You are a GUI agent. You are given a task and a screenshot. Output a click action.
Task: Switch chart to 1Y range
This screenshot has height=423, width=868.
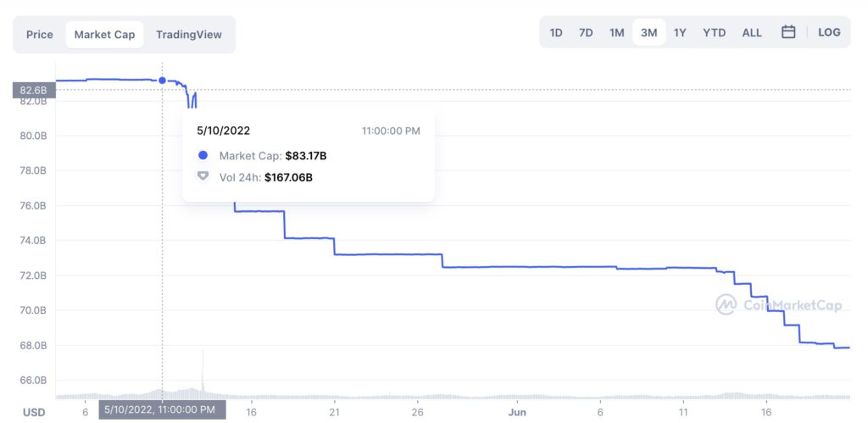(680, 33)
